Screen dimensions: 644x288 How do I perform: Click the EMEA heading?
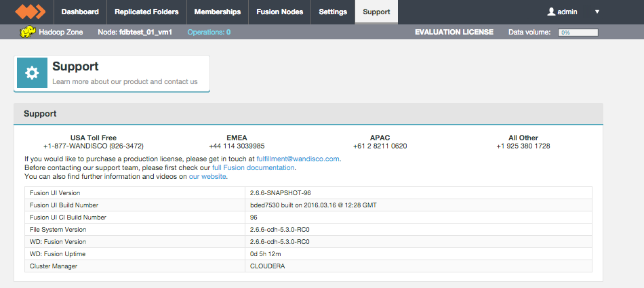coord(237,138)
